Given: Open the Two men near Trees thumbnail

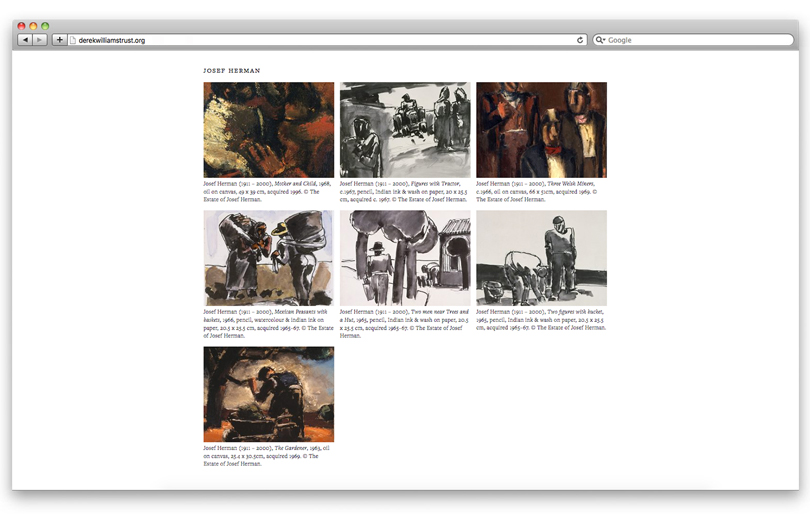Looking at the screenshot, I should pos(405,258).
